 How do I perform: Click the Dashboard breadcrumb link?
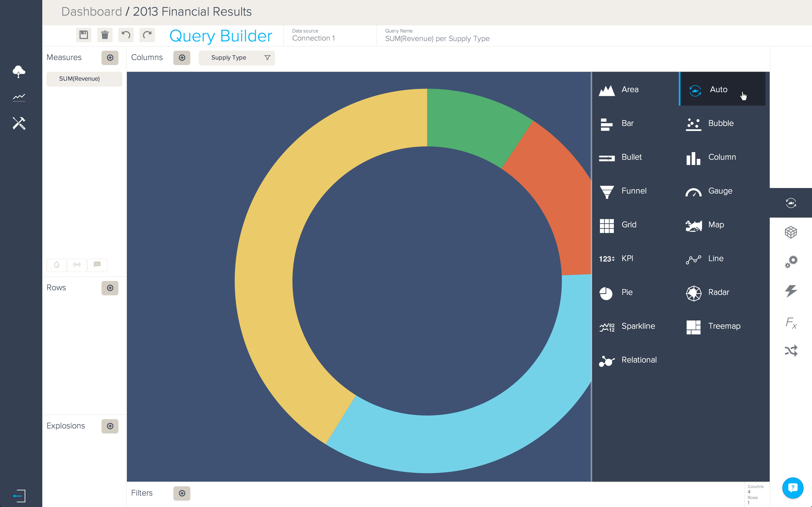[92, 12]
